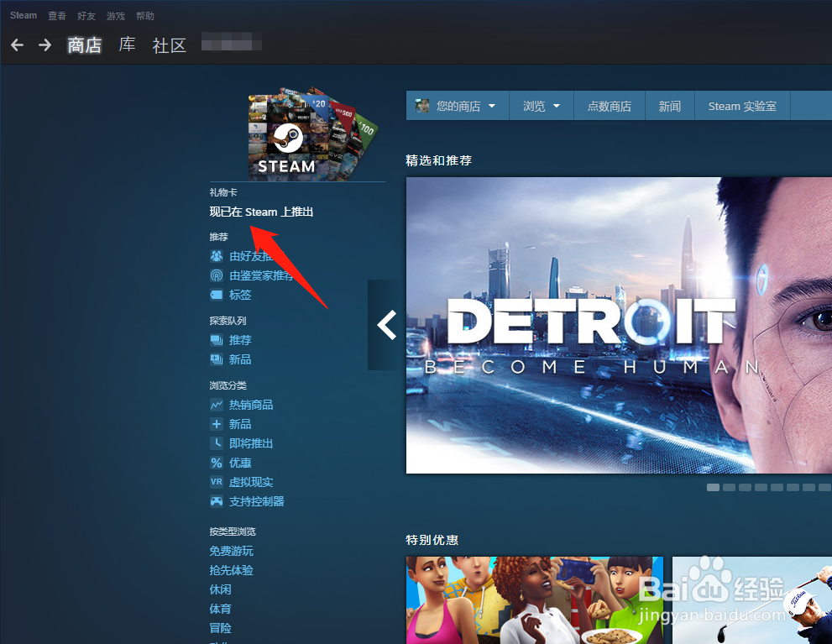Click the Steam gift cards image
This screenshot has width=832, height=644.
click(x=312, y=134)
